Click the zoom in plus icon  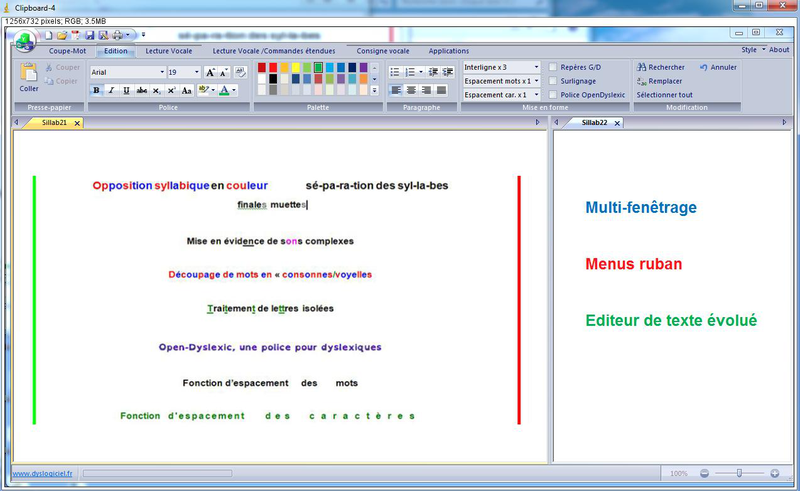point(776,473)
